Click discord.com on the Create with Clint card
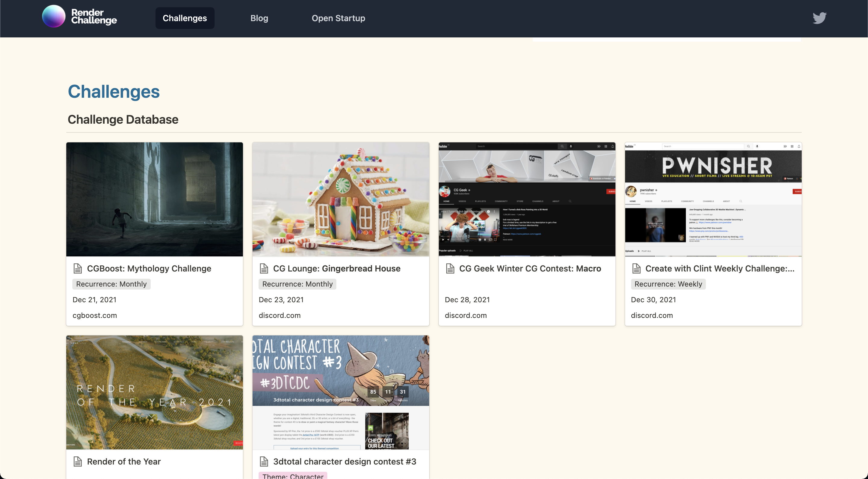This screenshot has width=868, height=479. tap(652, 316)
